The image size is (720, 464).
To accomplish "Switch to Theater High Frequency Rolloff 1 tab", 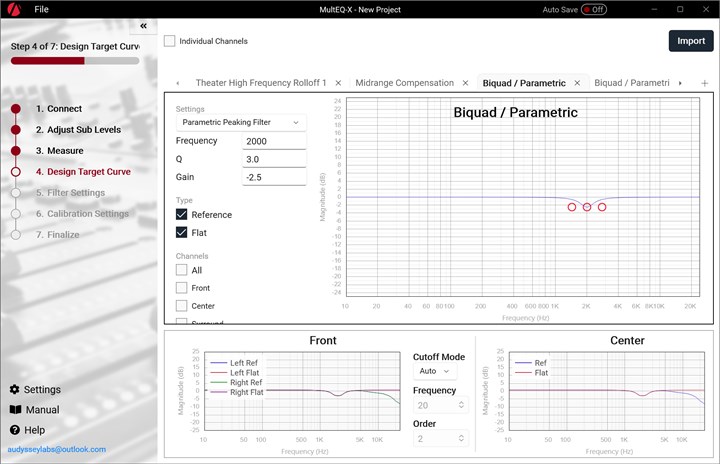I will (261, 83).
